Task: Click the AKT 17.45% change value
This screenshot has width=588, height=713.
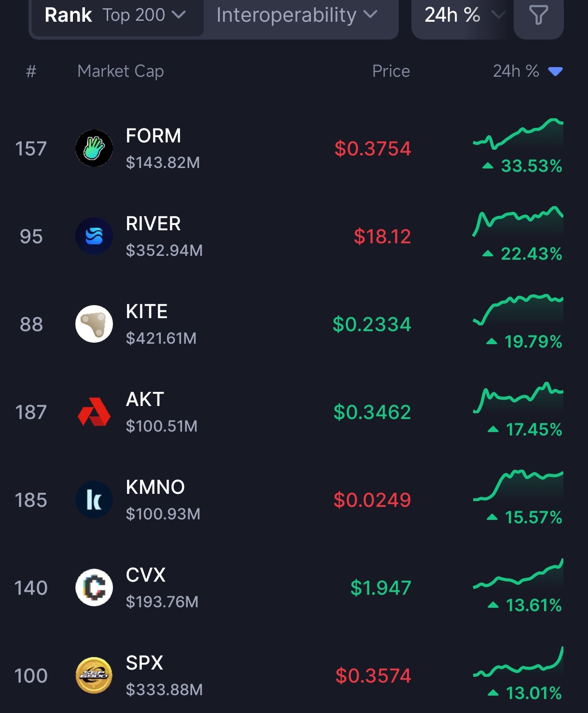Action: click(533, 429)
